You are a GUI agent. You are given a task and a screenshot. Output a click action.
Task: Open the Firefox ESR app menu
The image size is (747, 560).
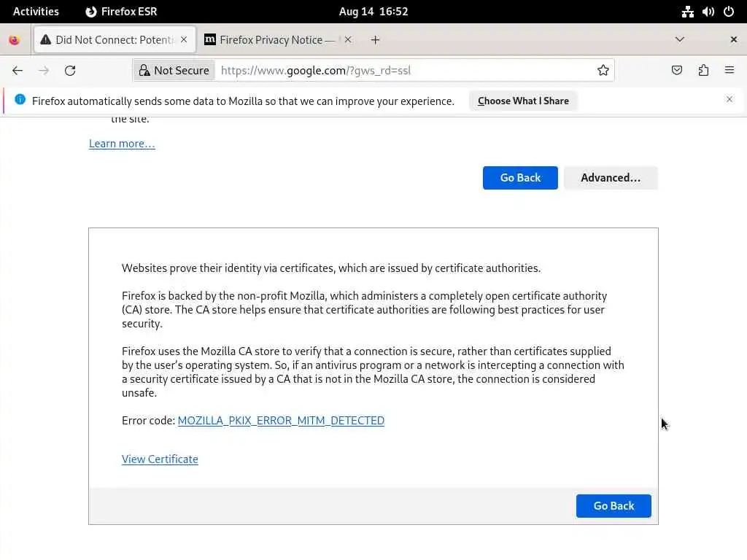click(121, 12)
